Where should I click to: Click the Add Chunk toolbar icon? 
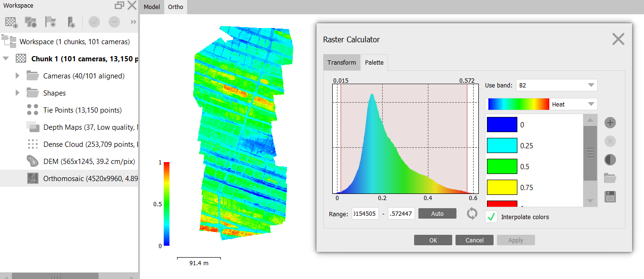coord(11,22)
